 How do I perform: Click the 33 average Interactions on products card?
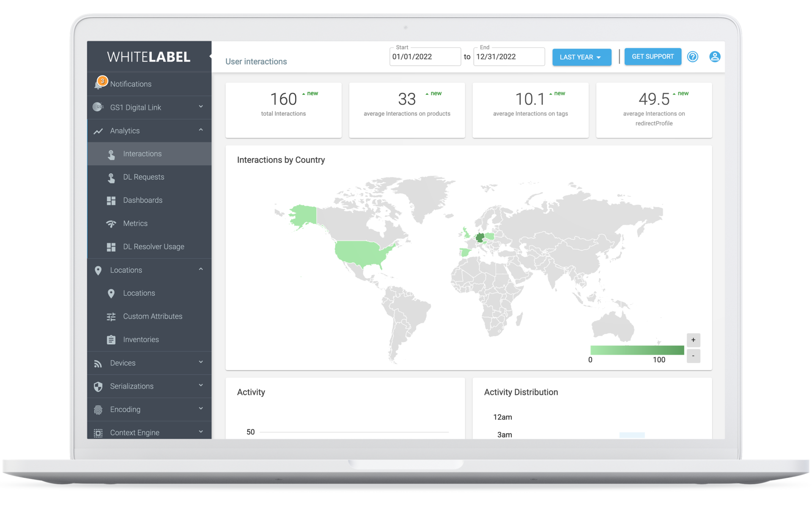point(407,110)
